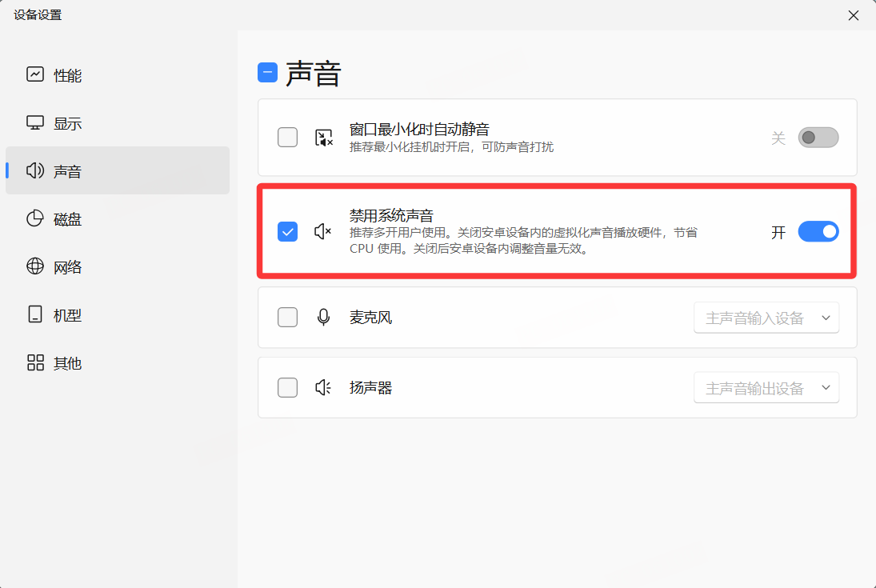
Task: Click the 磁盘 pie chart icon
Action: 35,219
